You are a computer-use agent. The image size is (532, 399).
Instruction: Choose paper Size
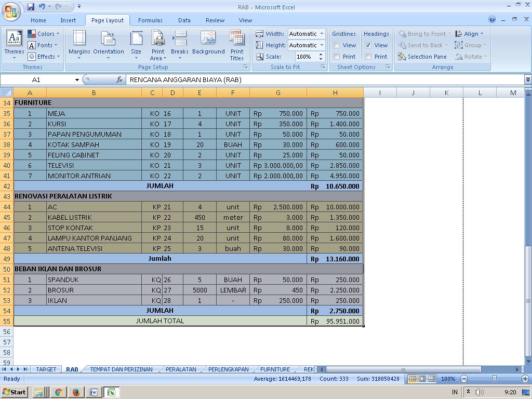[136, 45]
